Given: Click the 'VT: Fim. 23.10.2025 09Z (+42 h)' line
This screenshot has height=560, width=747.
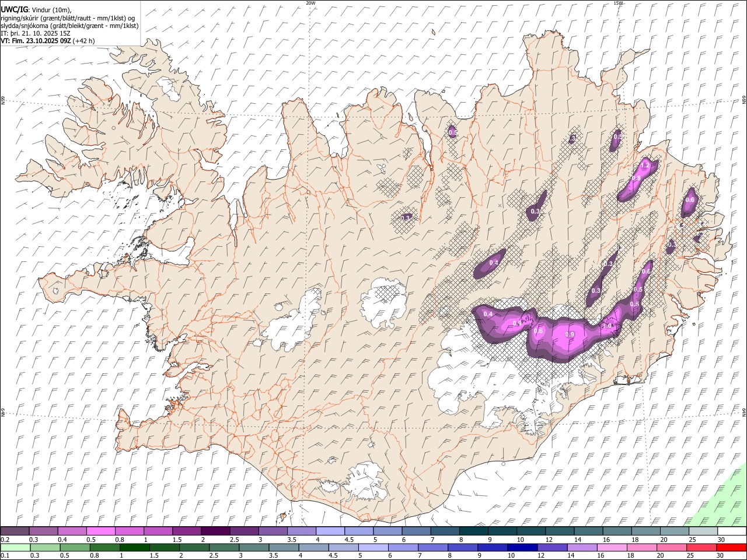Looking at the screenshot, I should coord(48,41).
